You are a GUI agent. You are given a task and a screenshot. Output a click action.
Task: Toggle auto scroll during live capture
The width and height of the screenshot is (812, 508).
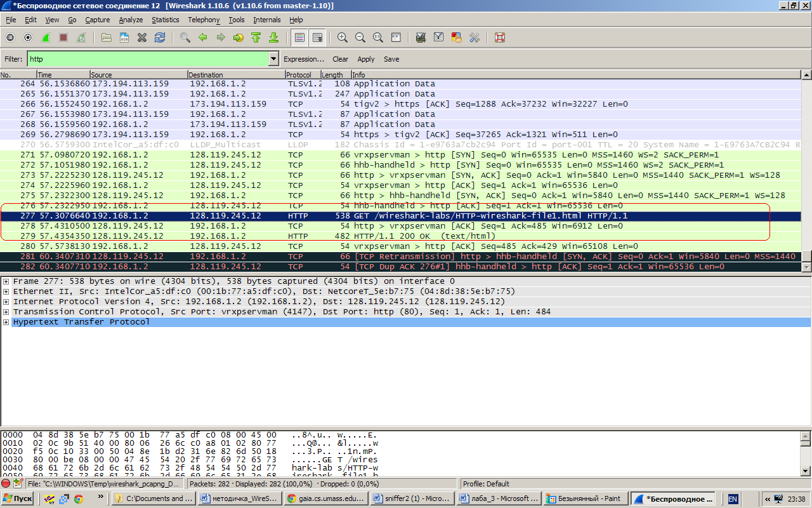tap(317, 37)
